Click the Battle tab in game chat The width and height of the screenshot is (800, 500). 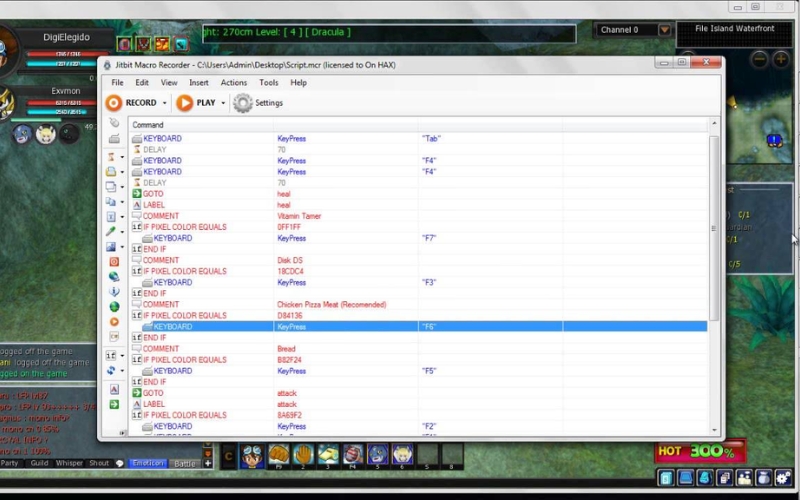(185, 464)
